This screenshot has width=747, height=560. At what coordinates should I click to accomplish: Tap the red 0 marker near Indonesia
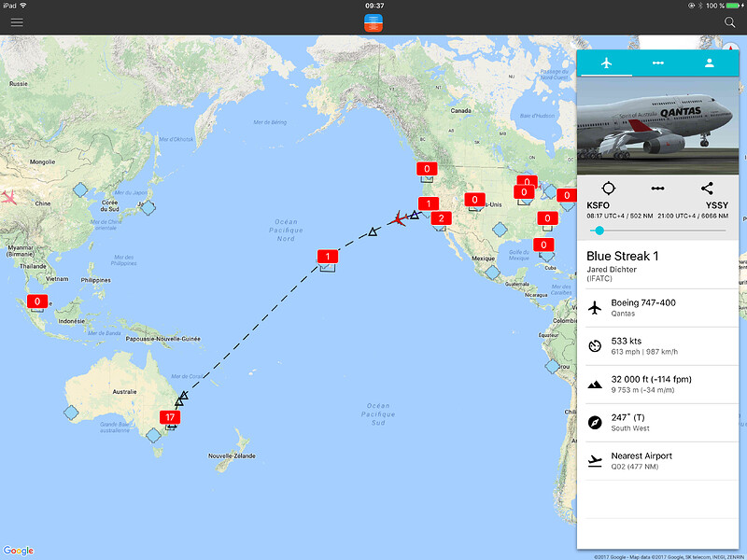click(37, 301)
